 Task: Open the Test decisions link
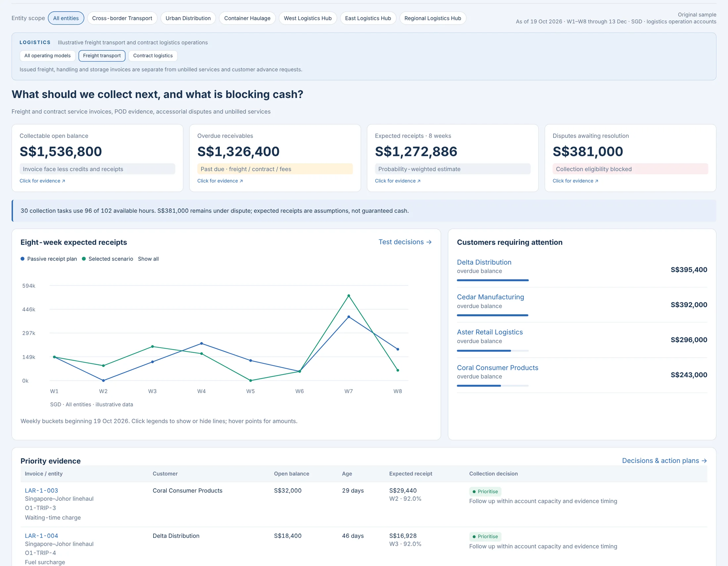(405, 242)
